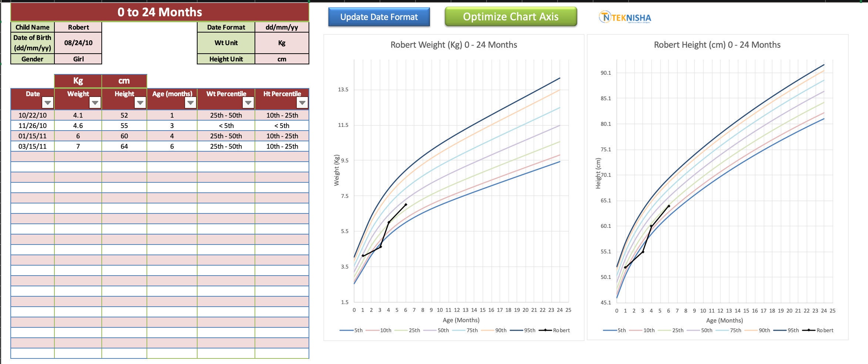
Task: Open the Ht Percentile filter dropdown
Action: [302, 103]
